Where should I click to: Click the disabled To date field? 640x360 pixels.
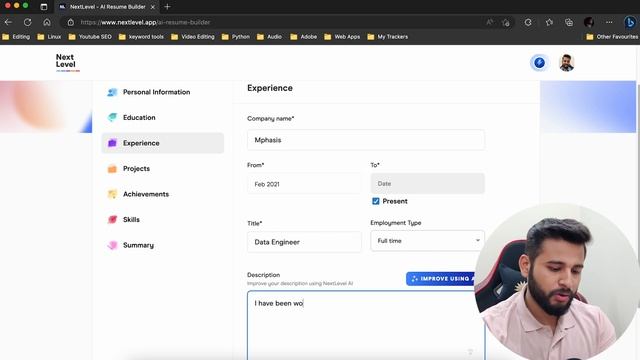coord(427,184)
